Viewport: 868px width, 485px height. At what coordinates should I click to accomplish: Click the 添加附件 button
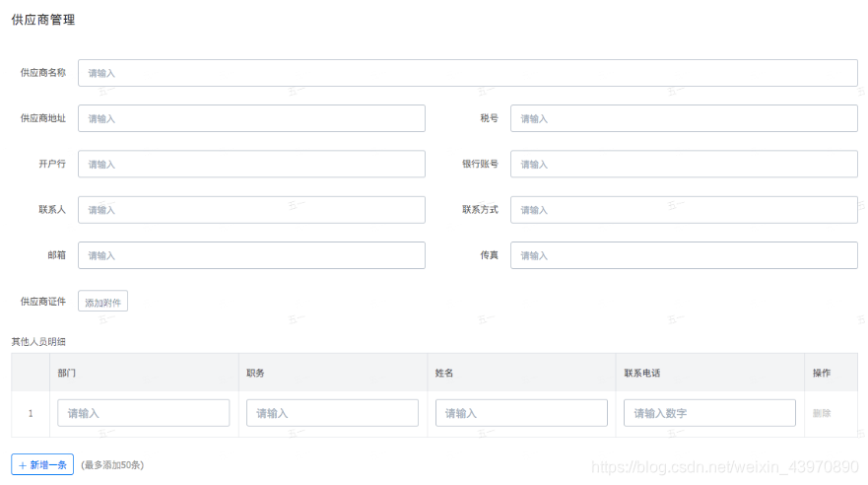tap(103, 302)
